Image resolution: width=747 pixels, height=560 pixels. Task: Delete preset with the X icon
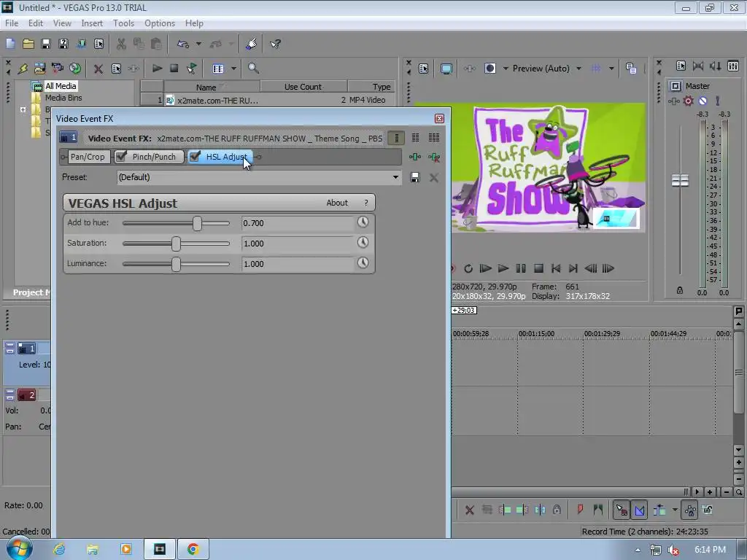coord(434,178)
